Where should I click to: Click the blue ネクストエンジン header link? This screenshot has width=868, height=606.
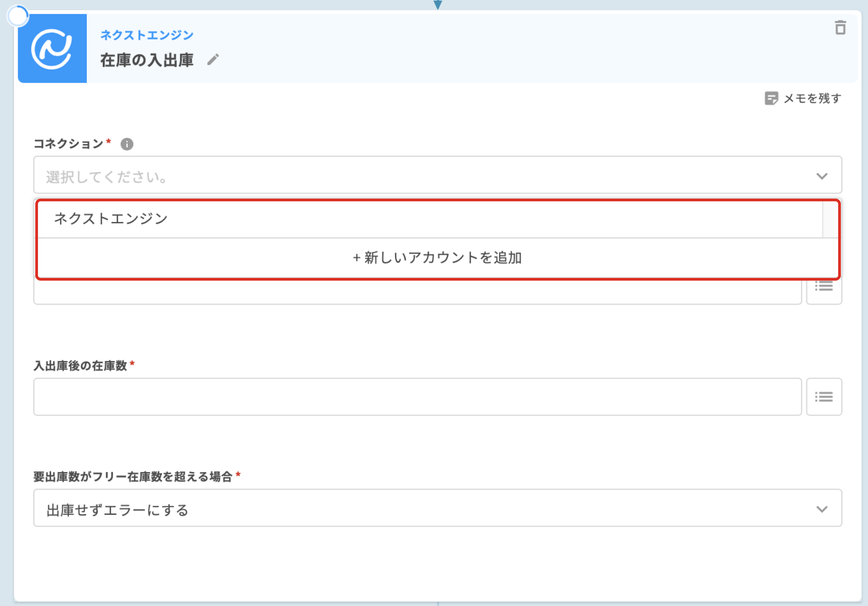[x=147, y=35]
